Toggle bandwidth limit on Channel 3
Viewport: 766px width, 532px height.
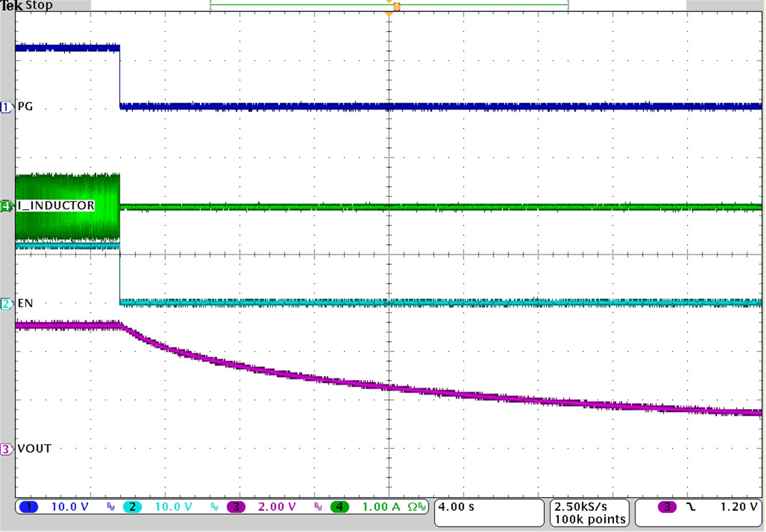318,506
